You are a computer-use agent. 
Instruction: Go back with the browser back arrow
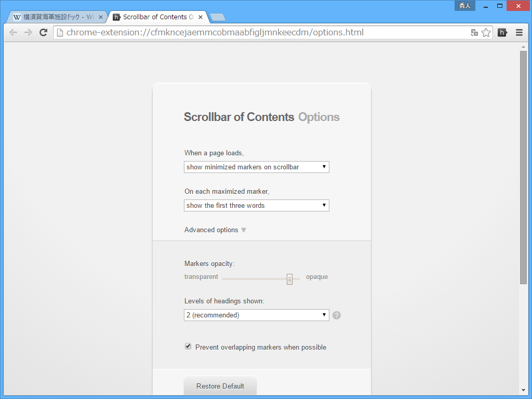coord(13,33)
